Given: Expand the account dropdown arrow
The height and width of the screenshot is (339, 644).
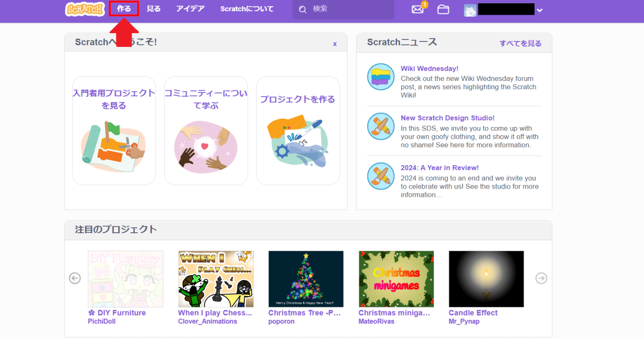Looking at the screenshot, I should coord(540,11).
